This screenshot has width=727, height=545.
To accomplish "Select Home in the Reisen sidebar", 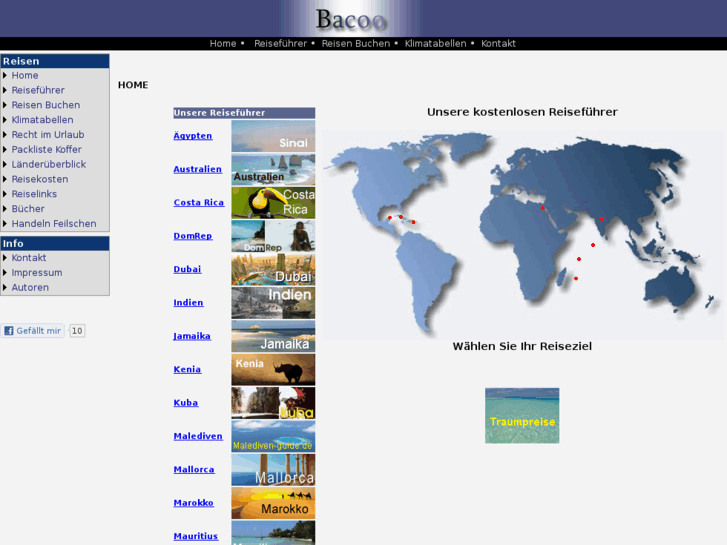I will coord(25,75).
